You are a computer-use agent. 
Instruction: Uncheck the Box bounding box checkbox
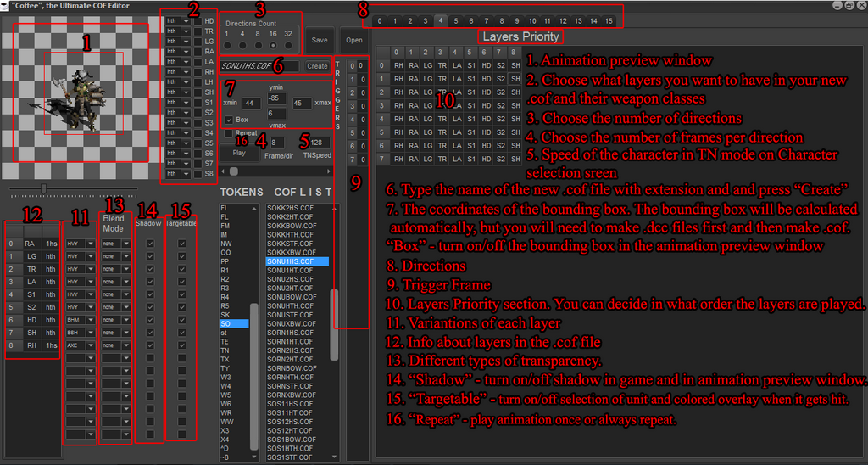229,120
